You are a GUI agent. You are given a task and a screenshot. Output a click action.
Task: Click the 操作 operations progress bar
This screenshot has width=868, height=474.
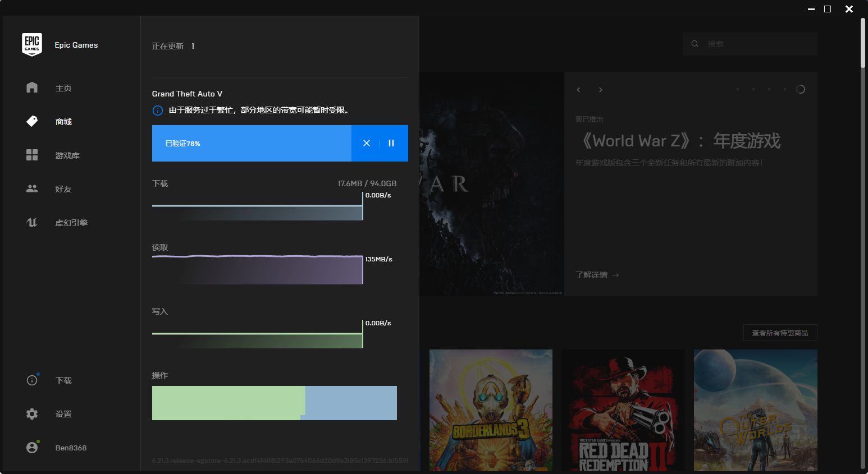click(275, 403)
